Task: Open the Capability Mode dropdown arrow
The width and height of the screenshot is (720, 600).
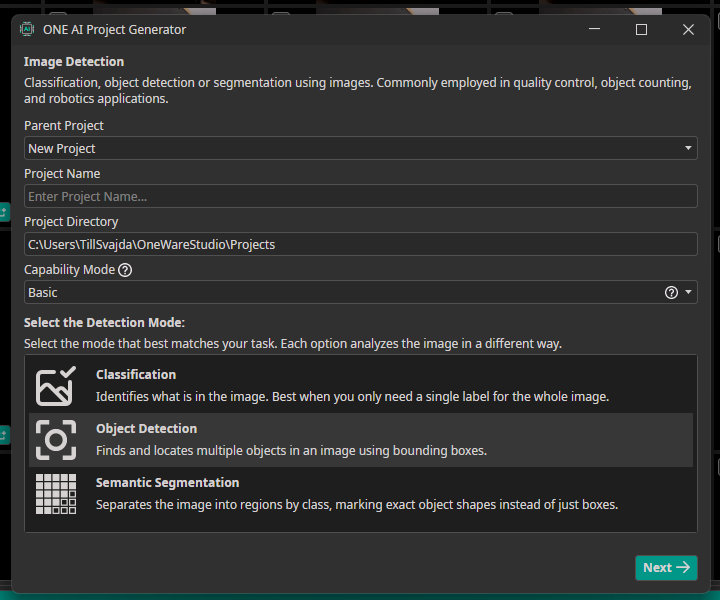Action: tap(688, 293)
